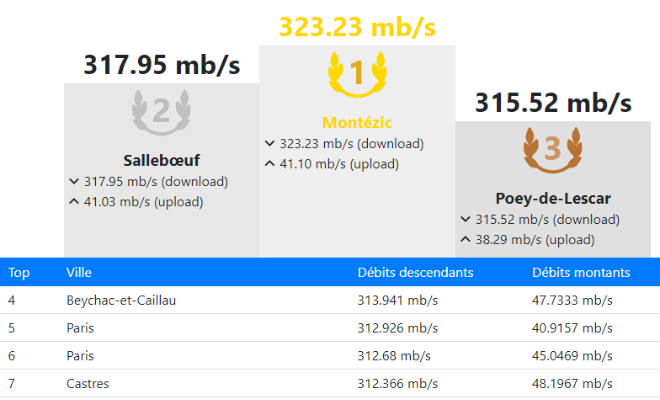The width and height of the screenshot is (660, 400).
Task: Click Poey-de-Lescar upload chevron icon
Action: tap(466, 239)
